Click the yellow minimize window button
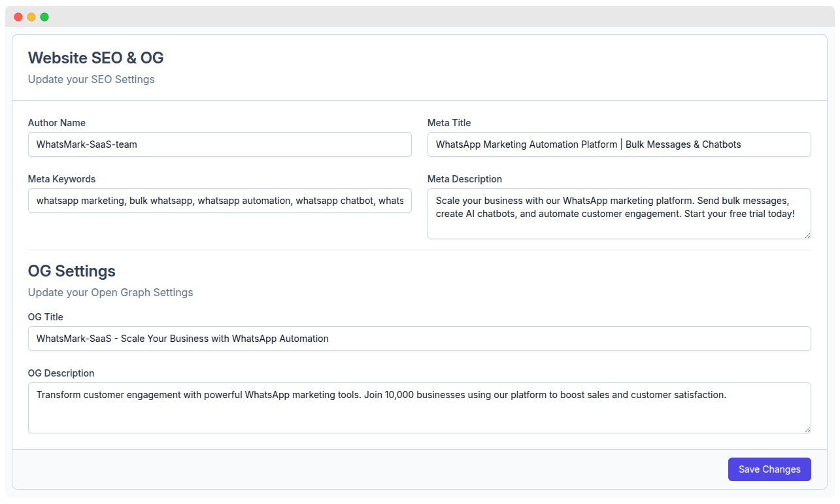Image resolution: width=840 pixels, height=504 pixels. [x=31, y=17]
